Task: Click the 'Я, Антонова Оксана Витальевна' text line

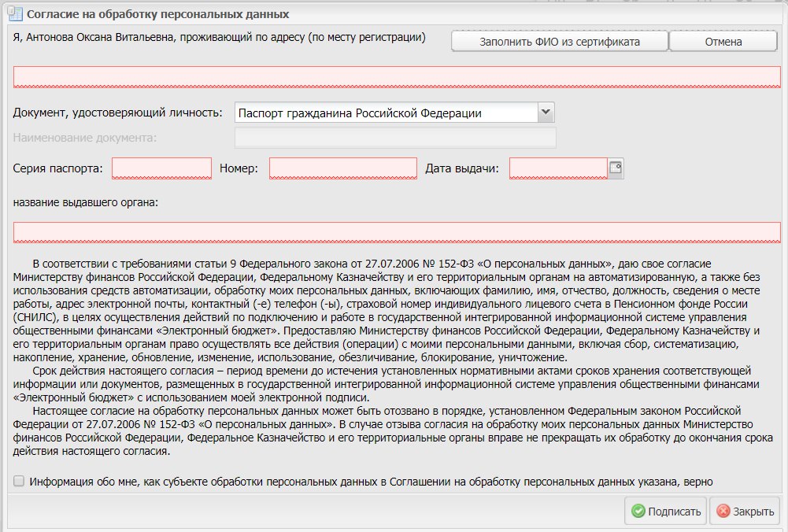Action: [x=219, y=37]
